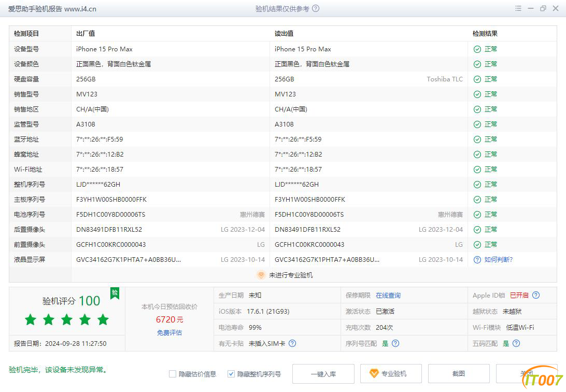This screenshot has height=392, width=566.
Task: Click the 正常 check icon for 监管型号
Action: click(477, 124)
